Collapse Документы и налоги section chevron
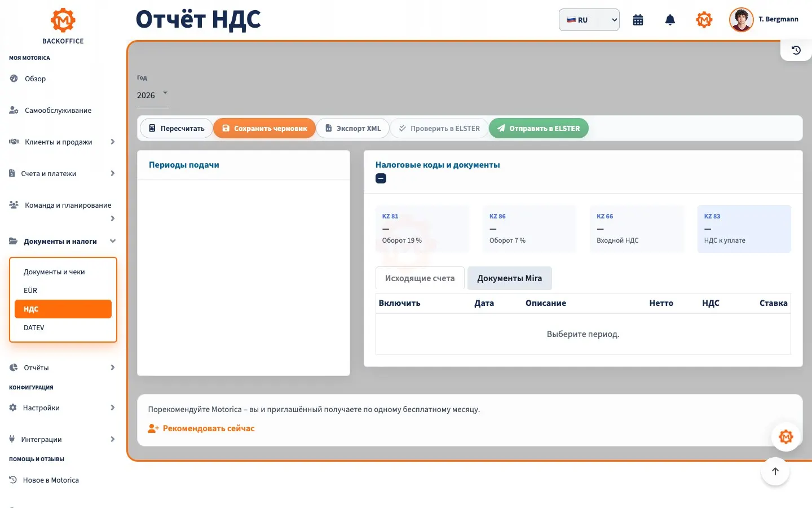This screenshot has height=508, width=812. (113, 241)
